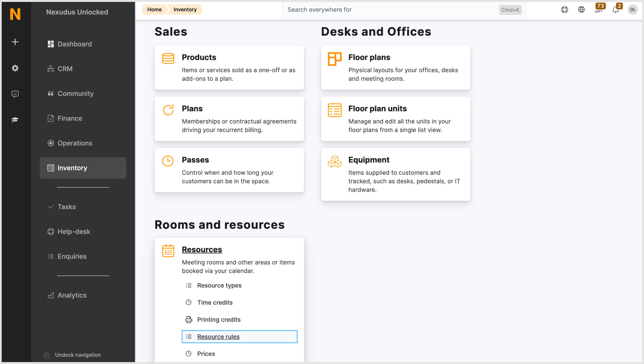Open the Passes title link

pyautogui.click(x=195, y=160)
